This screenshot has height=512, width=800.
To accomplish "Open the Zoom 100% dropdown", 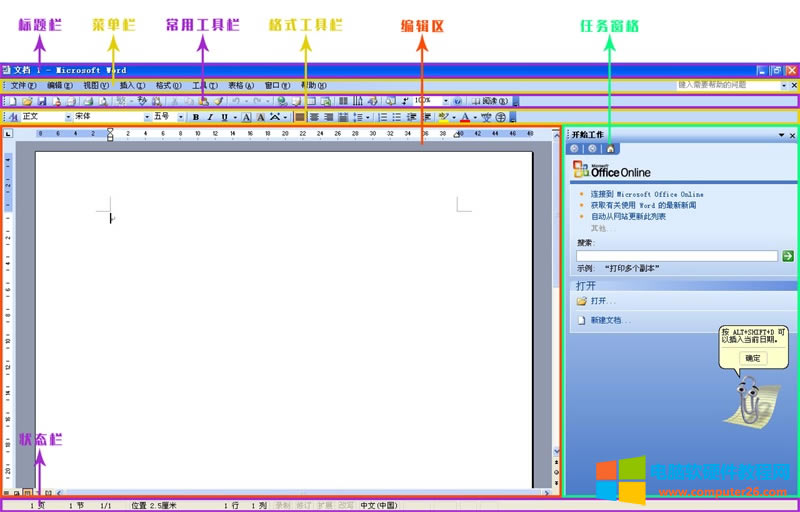I will (x=446, y=101).
